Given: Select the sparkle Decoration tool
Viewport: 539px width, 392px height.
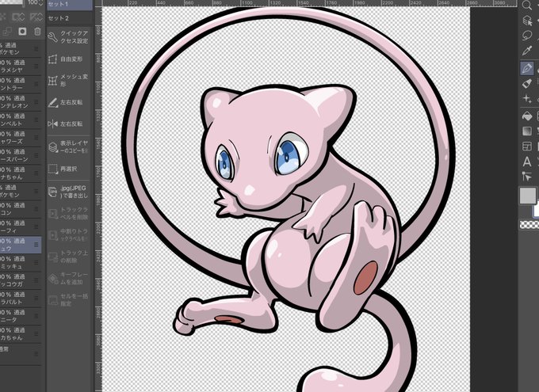Looking at the screenshot, I should (526, 99).
